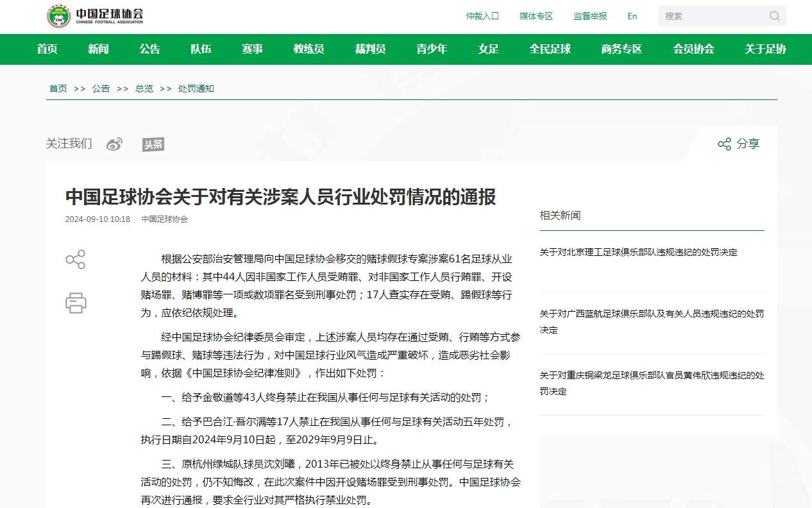The width and height of the screenshot is (812, 508).
Task: Click the search magnifier icon
Action: coord(774,16)
